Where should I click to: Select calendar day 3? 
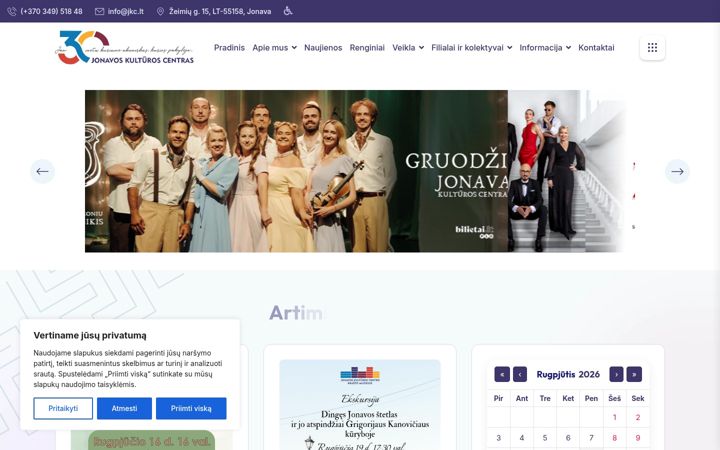(499, 438)
